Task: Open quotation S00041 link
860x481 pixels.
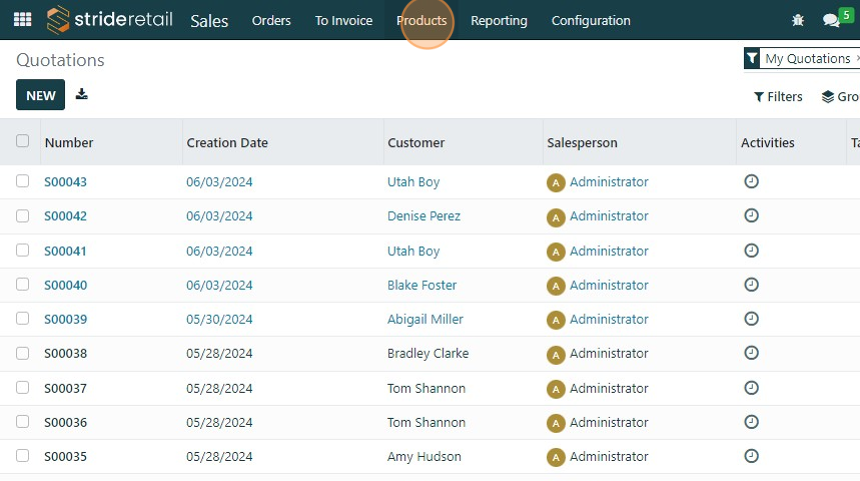Action: point(66,251)
